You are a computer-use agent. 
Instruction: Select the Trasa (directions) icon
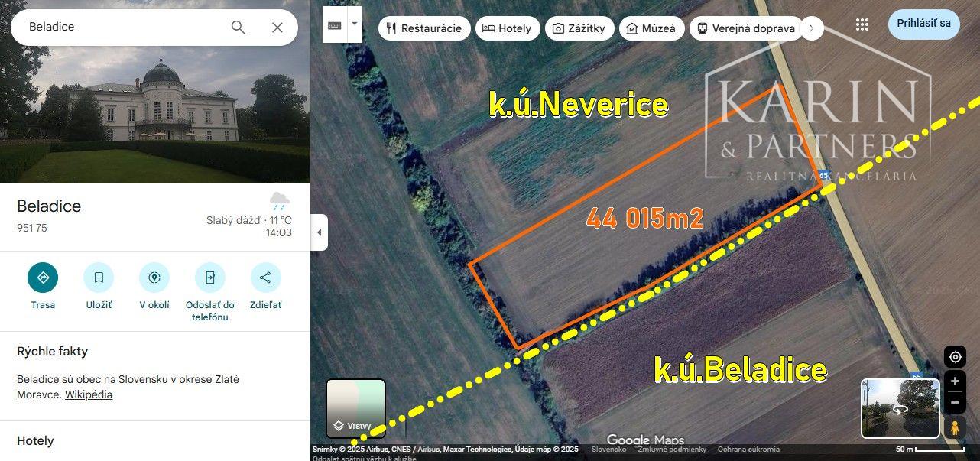pos(43,277)
